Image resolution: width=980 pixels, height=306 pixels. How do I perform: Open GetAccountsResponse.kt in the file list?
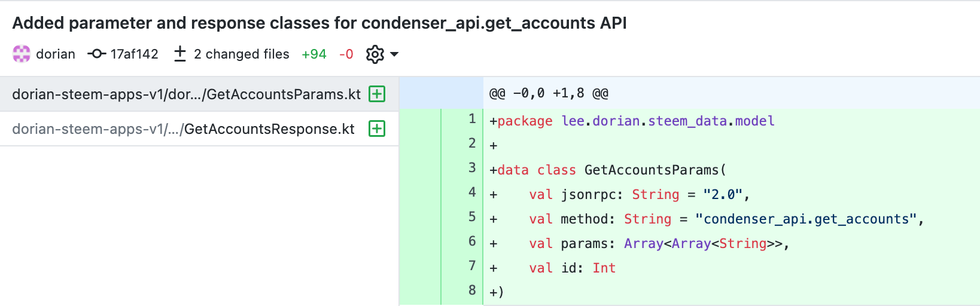(183, 129)
